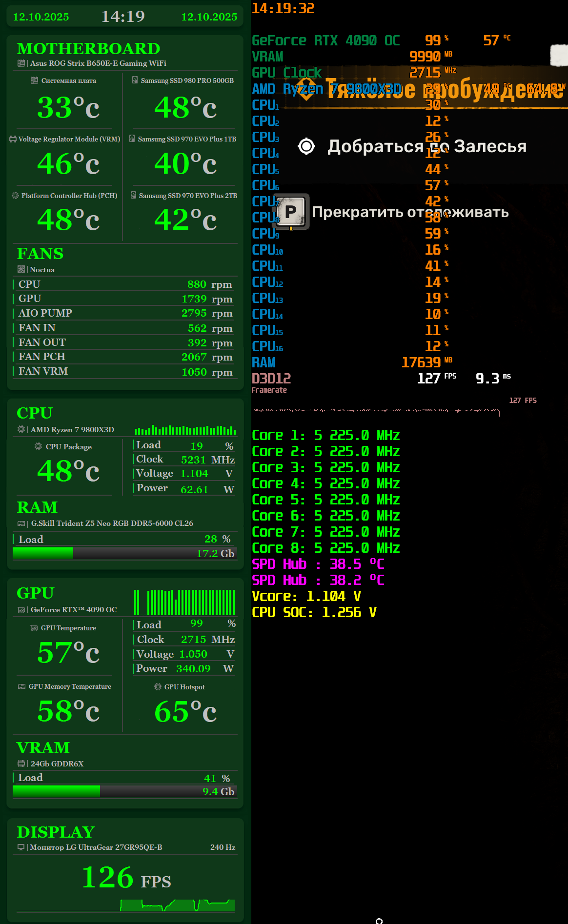This screenshot has height=924, width=568.
Task: Click the chip icon beside Platform Controller Hub
Action: 15,195
